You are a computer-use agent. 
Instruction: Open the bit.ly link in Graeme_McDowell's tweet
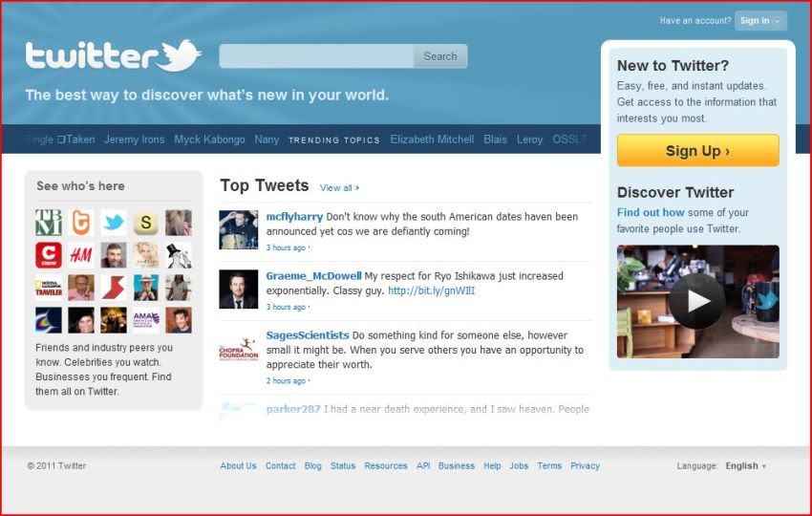(x=431, y=290)
